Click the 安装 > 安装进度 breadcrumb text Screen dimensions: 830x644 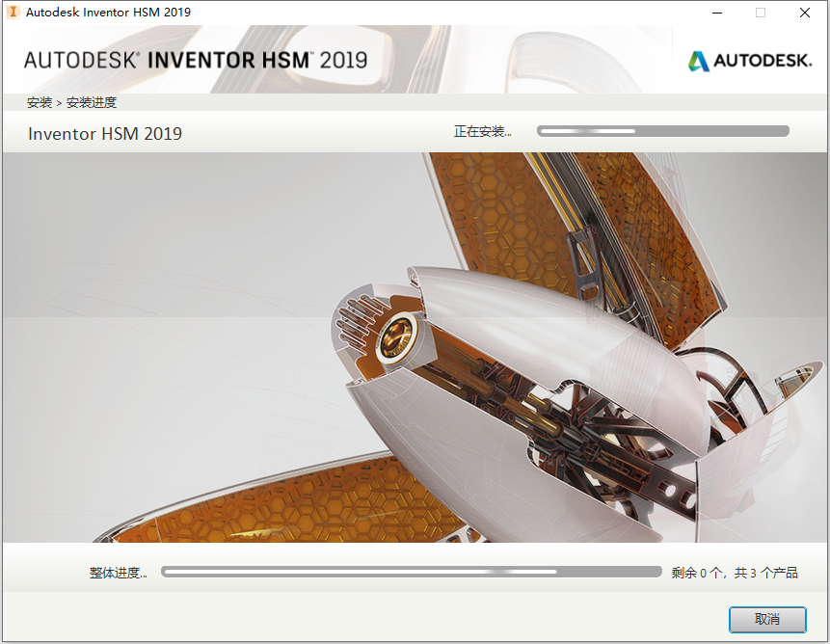pyautogui.click(x=71, y=102)
